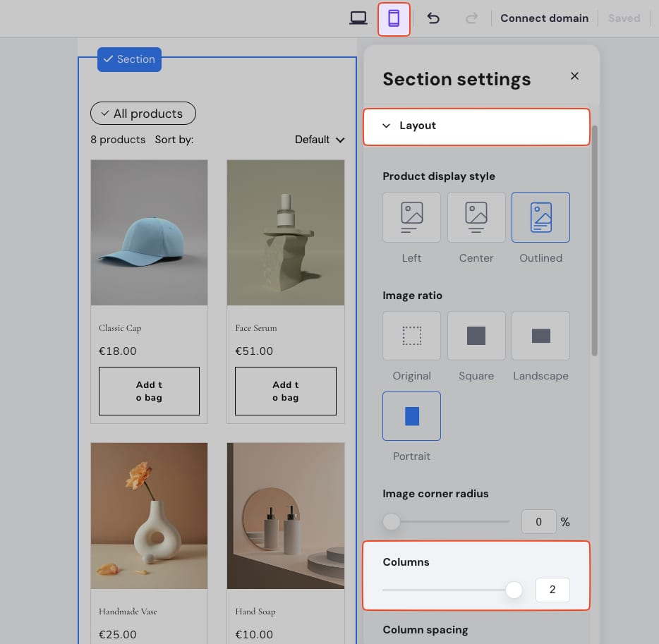This screenshot has height=644, width=659.
Task: Select the Outlined product display style
Action: click(x=540, y=217)
